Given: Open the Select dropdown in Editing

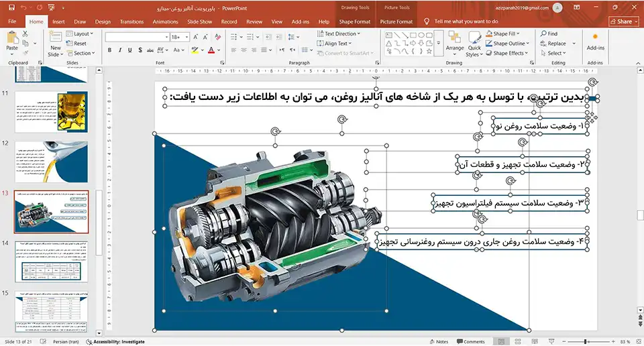Looking at the screenshot, I should (x=553, y=54).
